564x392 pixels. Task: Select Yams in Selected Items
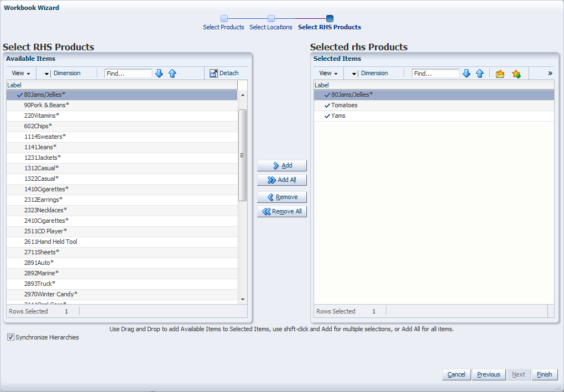pyautogui.click(x=434, y=116)
